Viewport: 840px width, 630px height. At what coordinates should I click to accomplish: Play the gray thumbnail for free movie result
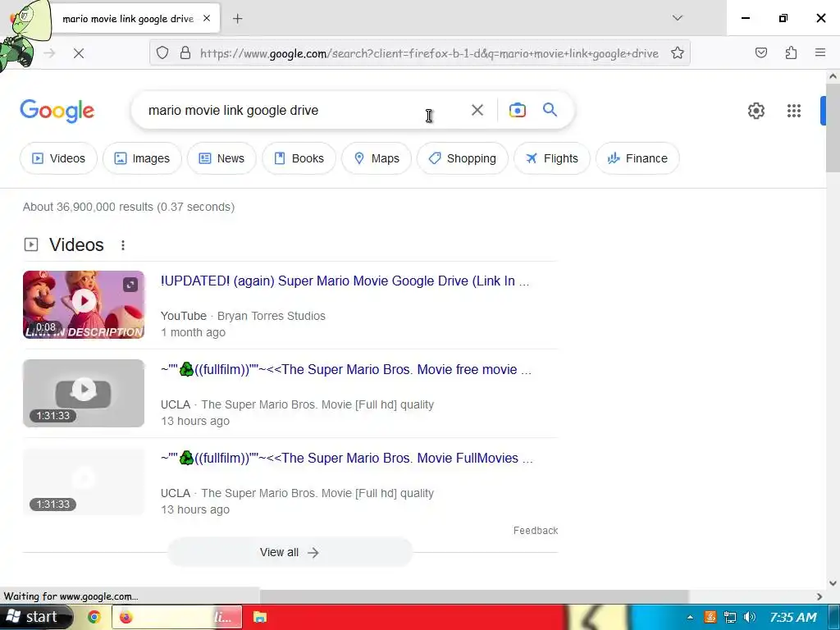84,393
